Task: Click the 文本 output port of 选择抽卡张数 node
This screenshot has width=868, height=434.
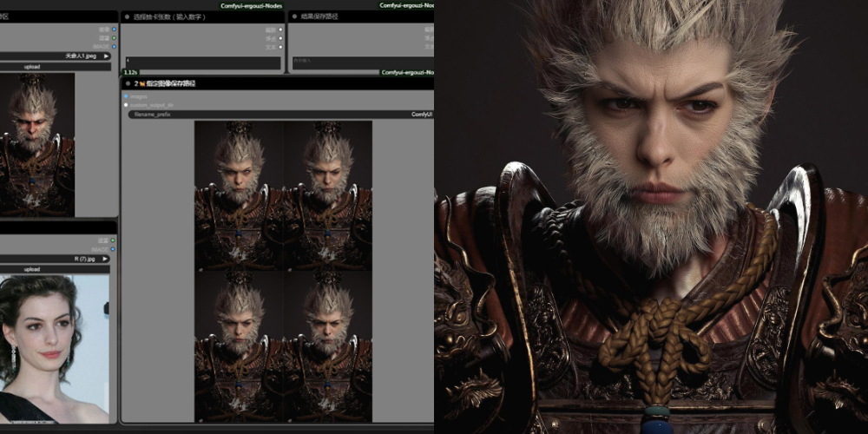Action: 280,47
